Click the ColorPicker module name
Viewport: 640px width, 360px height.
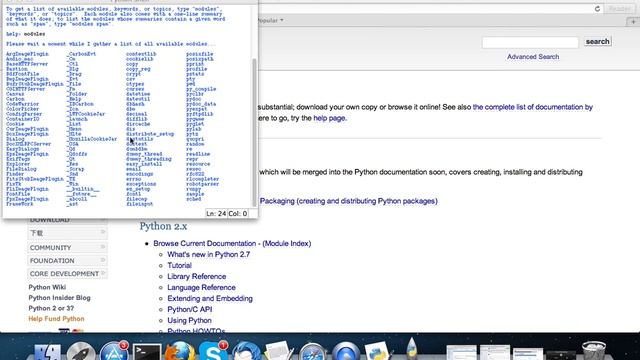pyautogui.click(x=22, y=109)
